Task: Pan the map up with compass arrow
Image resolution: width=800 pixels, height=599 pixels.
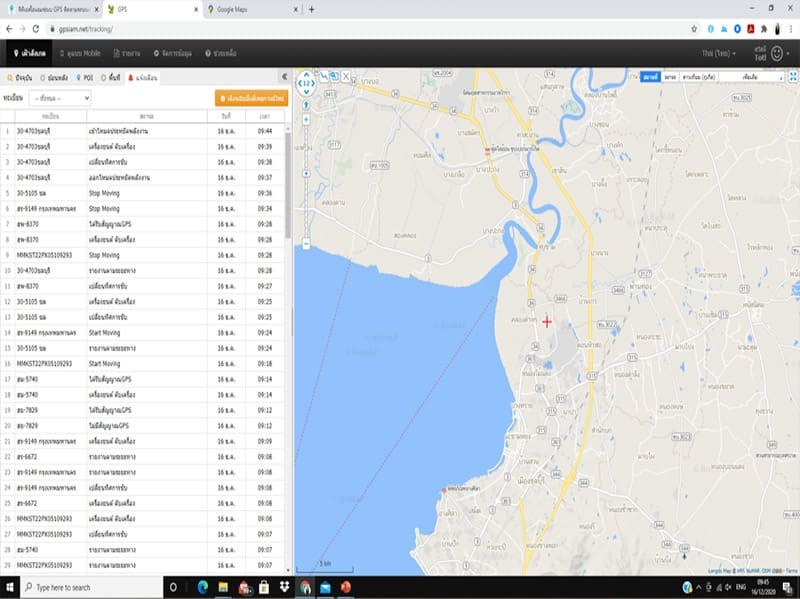Action: pyautogui.click(x=305, y=75)
